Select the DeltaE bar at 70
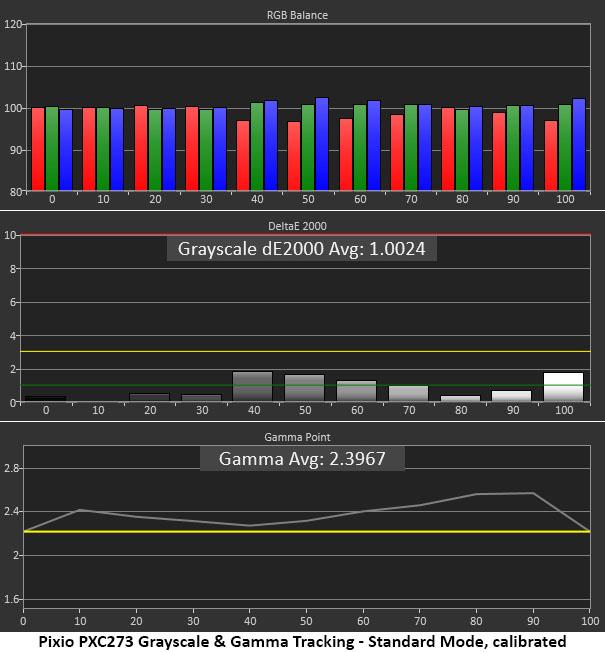Image resolution: width=605 pixels, height=652 pixels. 408,393
